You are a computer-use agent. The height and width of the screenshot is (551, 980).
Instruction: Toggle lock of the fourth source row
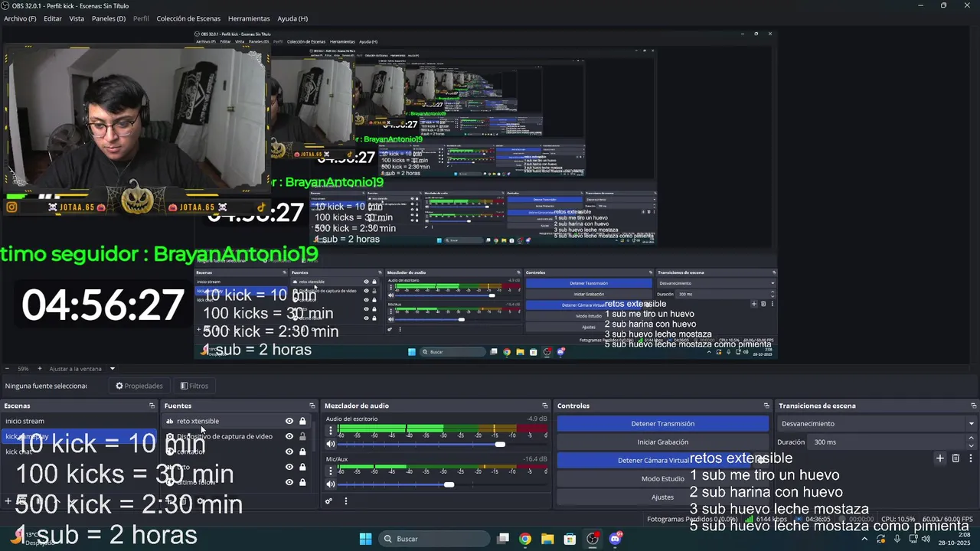coord(302,467)
